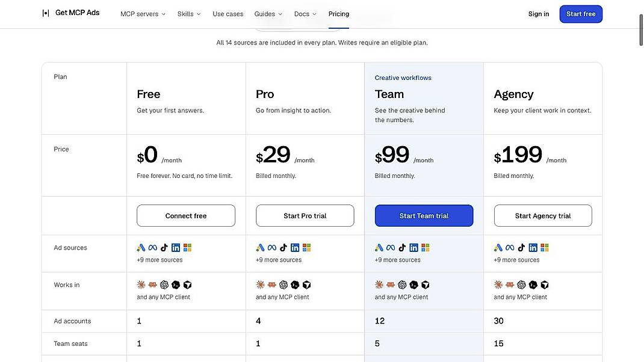Viewport: 644px width, 362px height.
Task: Click LinkedIn icon in Pro plan sources
Action: [295, 248]
